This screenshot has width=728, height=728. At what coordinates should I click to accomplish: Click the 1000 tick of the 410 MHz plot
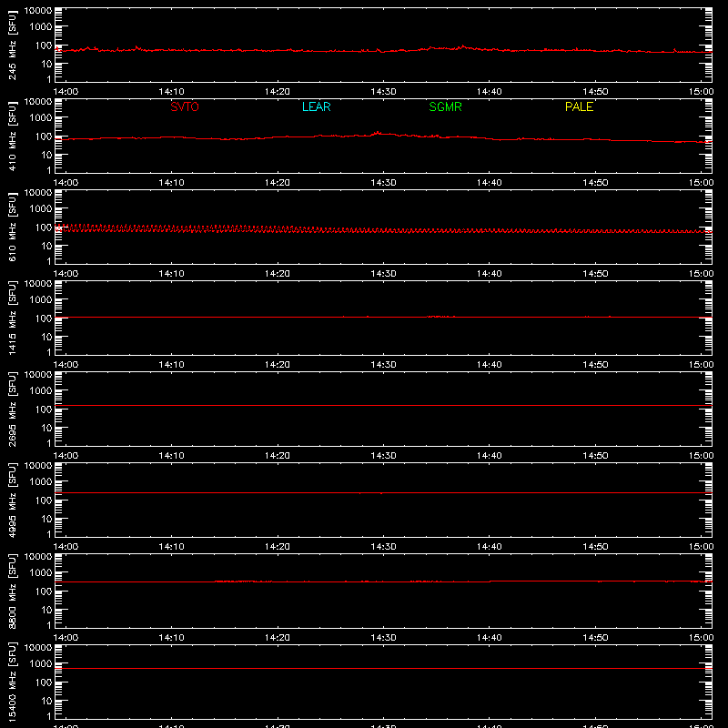(x=41, y=118)
